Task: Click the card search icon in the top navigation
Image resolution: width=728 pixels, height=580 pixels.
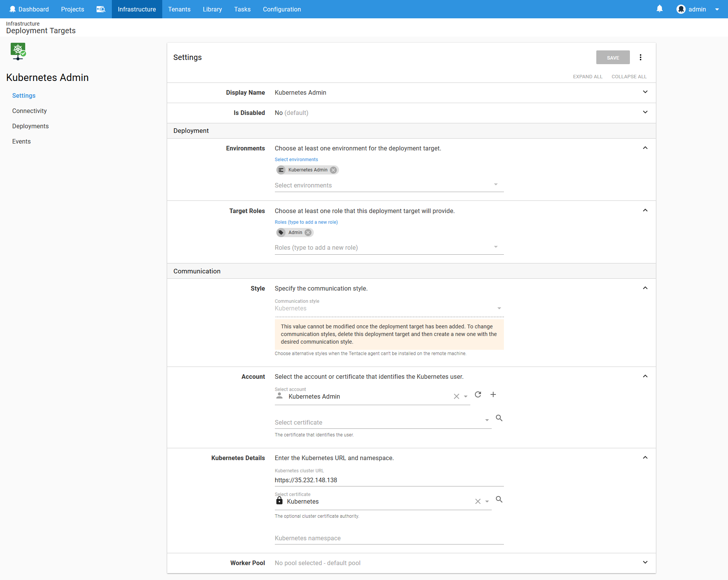Action: point(101,9)
